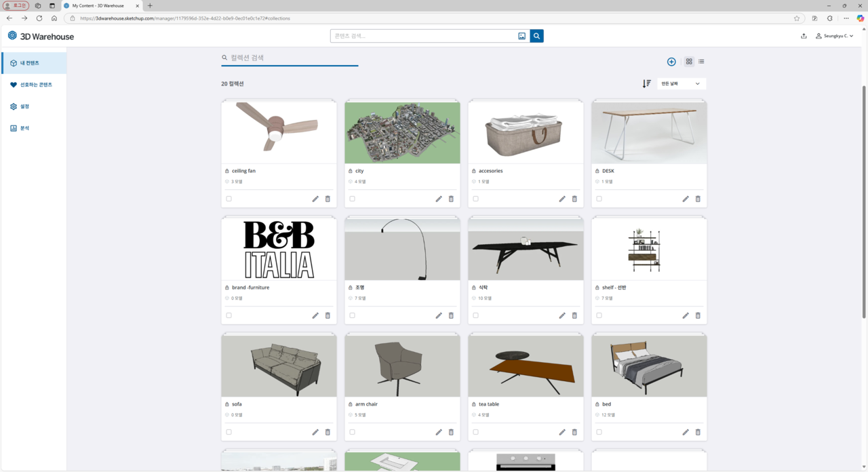Screen dimensions: 868x472
Task: Delete the 식탁 collection
Action: 574,315
